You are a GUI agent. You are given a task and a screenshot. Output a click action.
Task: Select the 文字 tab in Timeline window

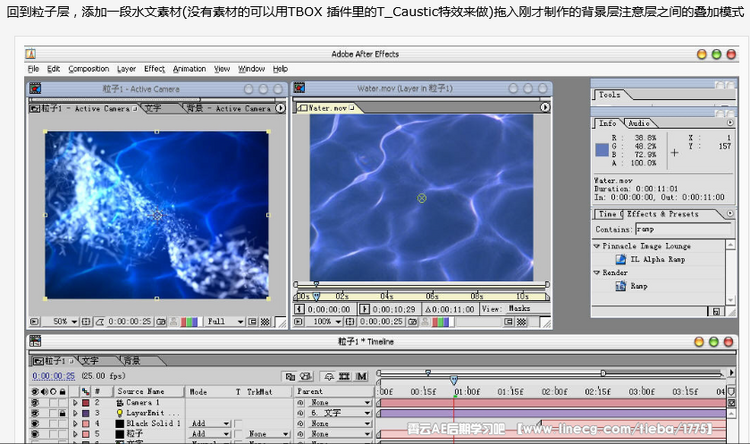pyautogui.click(x=90, y=360)
